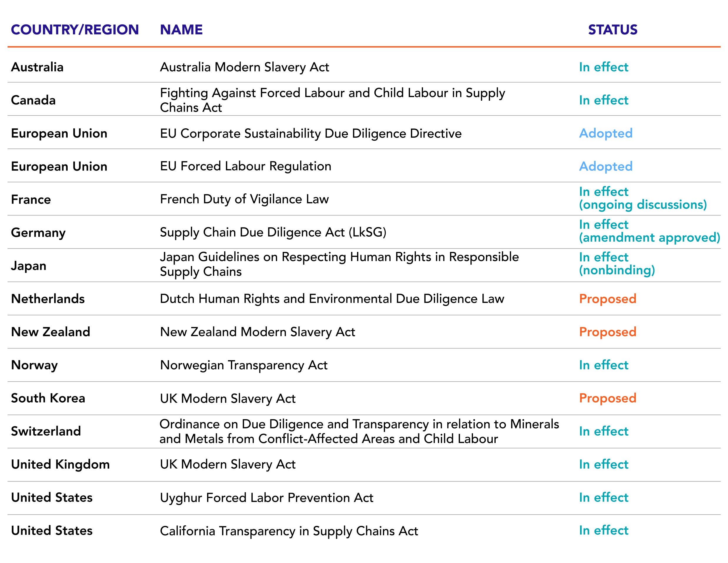Select the Australia Modern Slavery Act entry
728x563 pixels.
[244, 67]
